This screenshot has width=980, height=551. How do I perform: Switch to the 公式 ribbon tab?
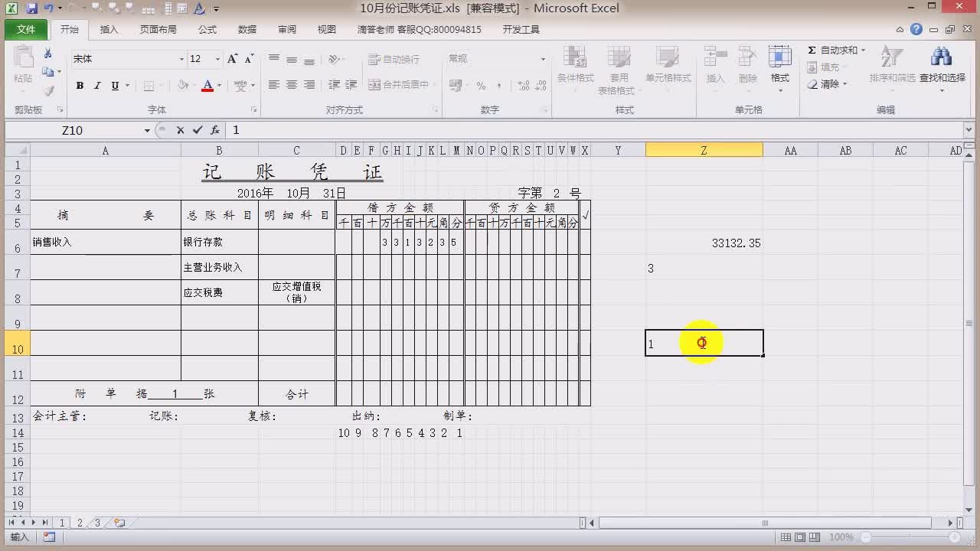pos(207,30)
